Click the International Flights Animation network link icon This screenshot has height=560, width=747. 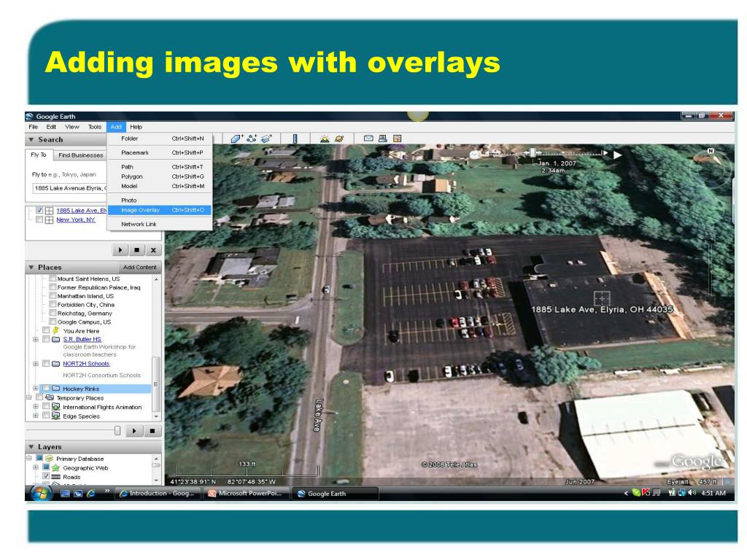click(55, 407)
